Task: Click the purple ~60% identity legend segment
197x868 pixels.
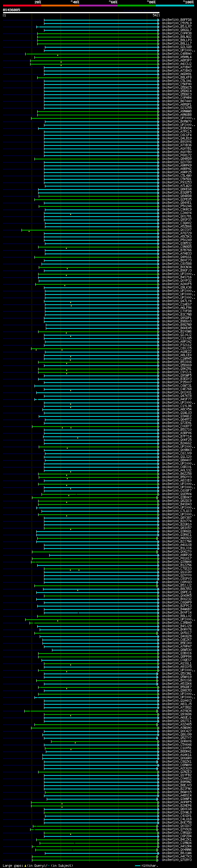Action: click(99, 6)
